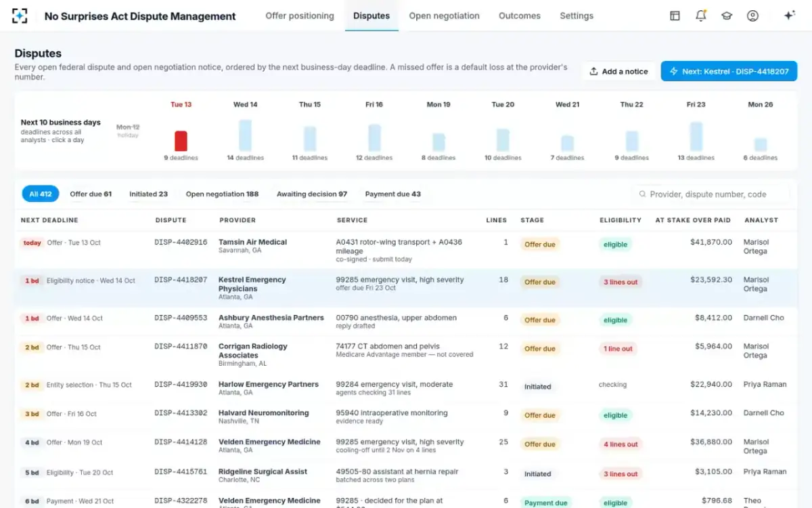812x508 pixels.
Task: Focus the provider search field
Action: tap(712, 194)
